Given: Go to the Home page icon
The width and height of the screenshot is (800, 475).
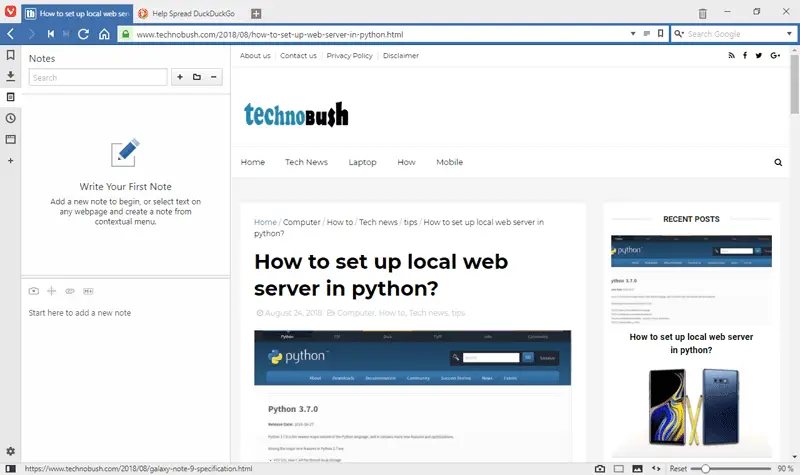Looking at the screenshot, I should click(104, 34).
